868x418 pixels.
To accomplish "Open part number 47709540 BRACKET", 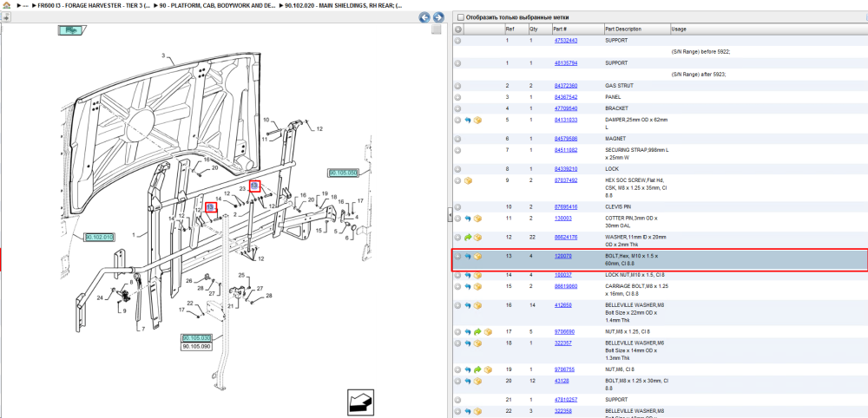I will coord(566,109).
